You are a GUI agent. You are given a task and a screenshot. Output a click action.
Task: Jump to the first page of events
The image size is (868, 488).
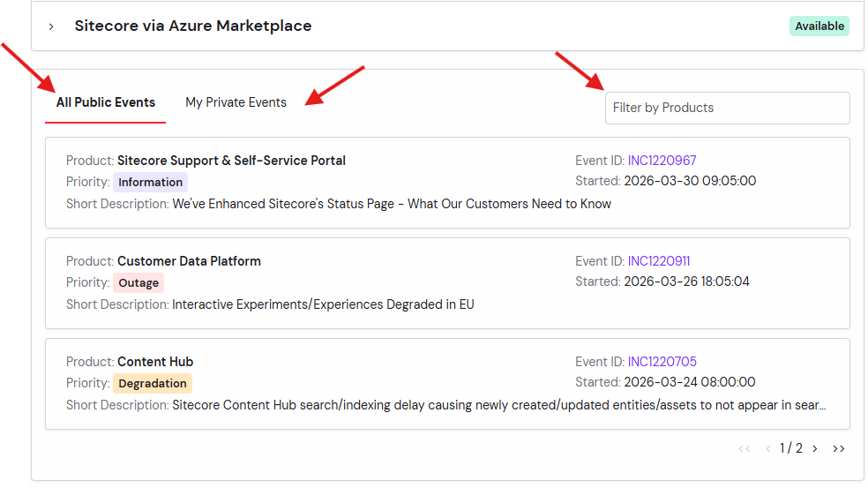pyautogui.click(x=744, y=448)
